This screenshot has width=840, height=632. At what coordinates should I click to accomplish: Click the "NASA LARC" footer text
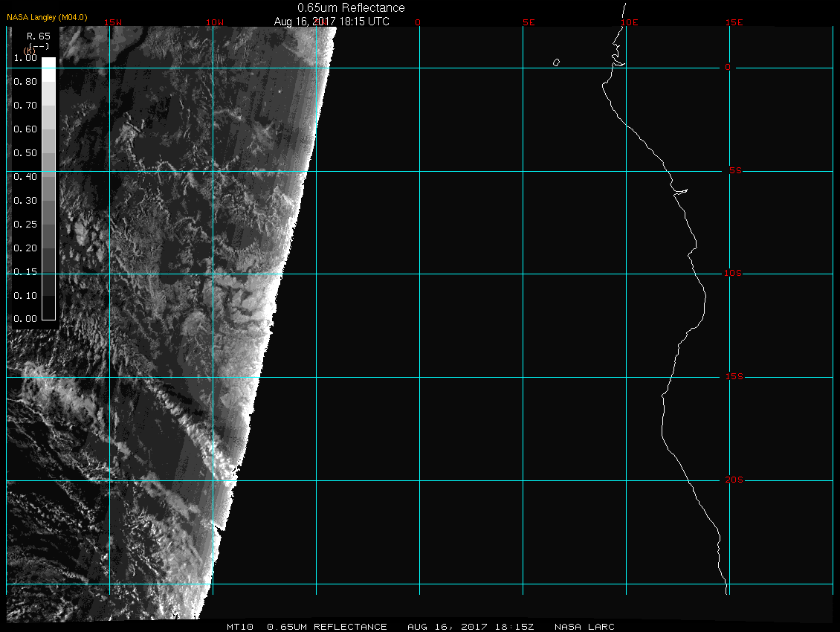coord(584,627)
